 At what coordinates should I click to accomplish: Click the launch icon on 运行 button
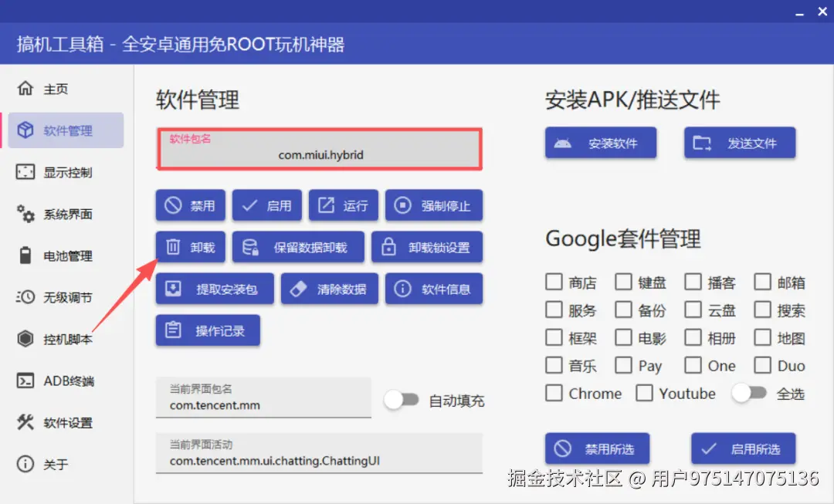click(326, 205)
